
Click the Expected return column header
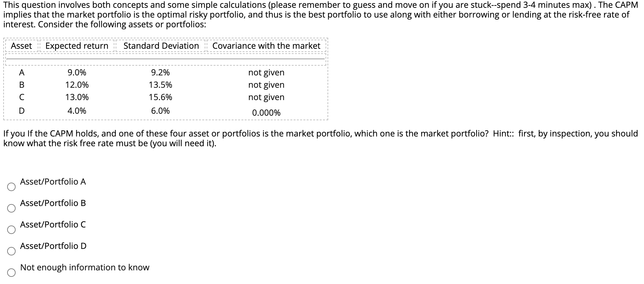click(x=77, y=46)
